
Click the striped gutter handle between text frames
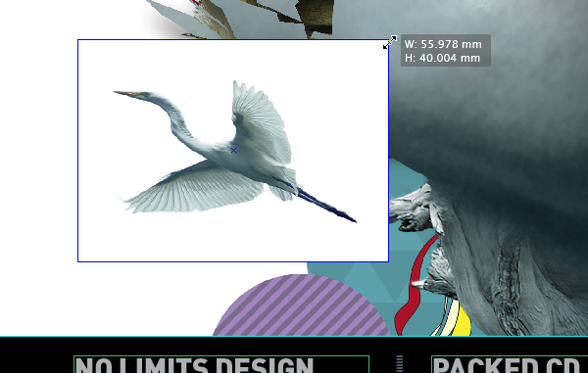tap(400, 364)
